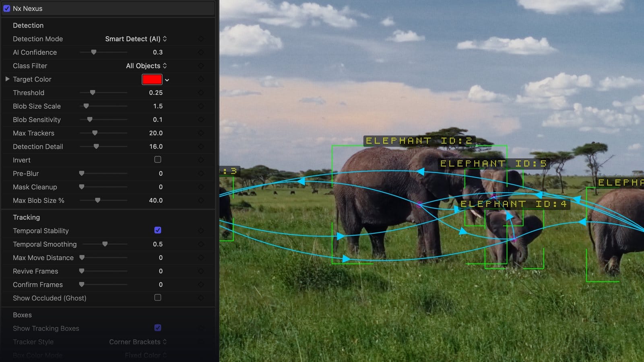644x362 pixels.
Task: Add keyframe diamond for Mask Cleanup
Action: point(201,187)
